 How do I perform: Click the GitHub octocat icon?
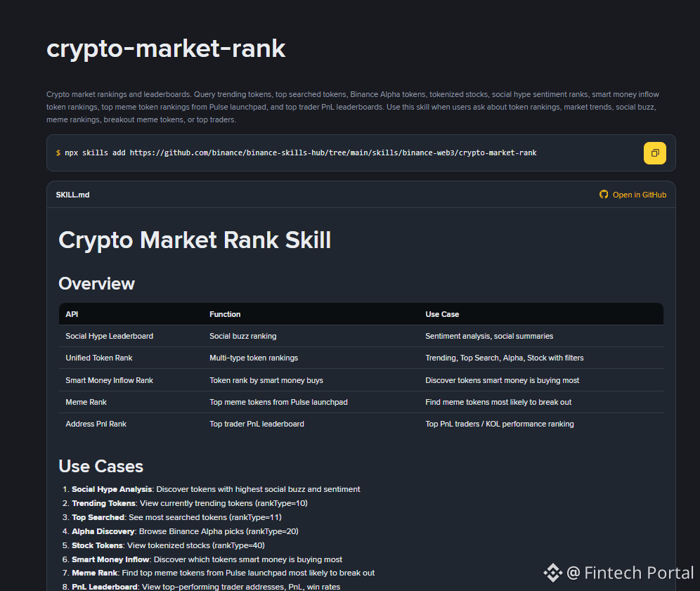[x=604, y=195]
